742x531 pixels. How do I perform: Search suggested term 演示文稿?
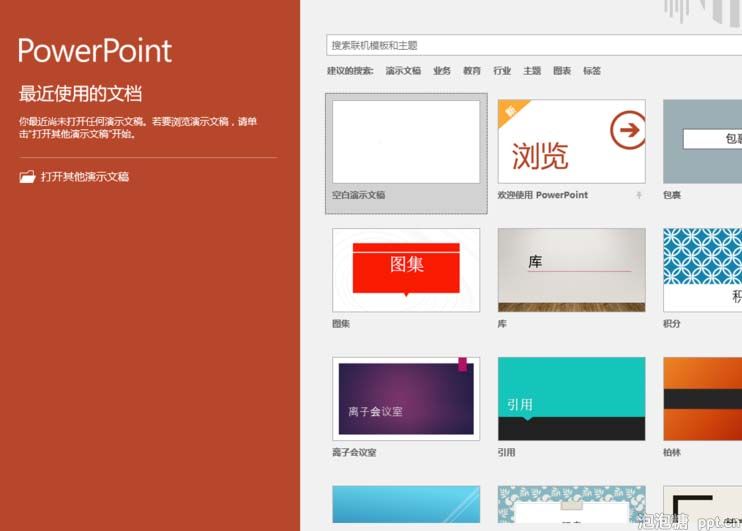tap(403, 71)
